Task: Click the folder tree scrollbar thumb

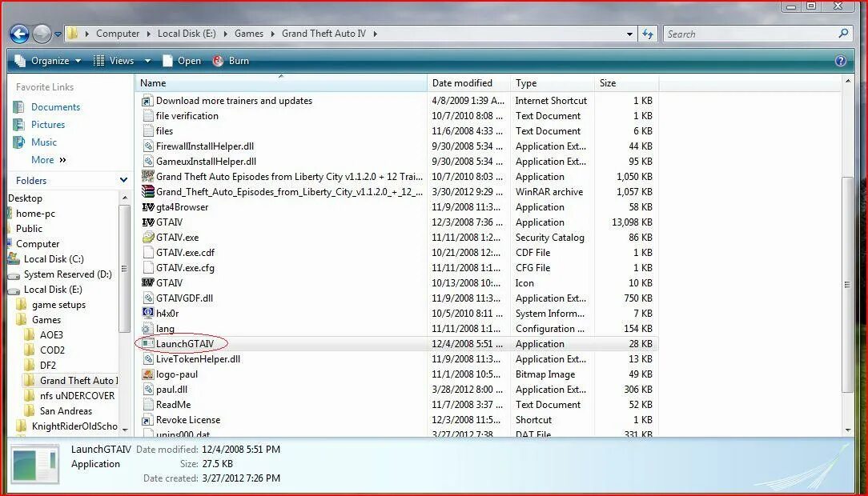Action: (124, 270)
